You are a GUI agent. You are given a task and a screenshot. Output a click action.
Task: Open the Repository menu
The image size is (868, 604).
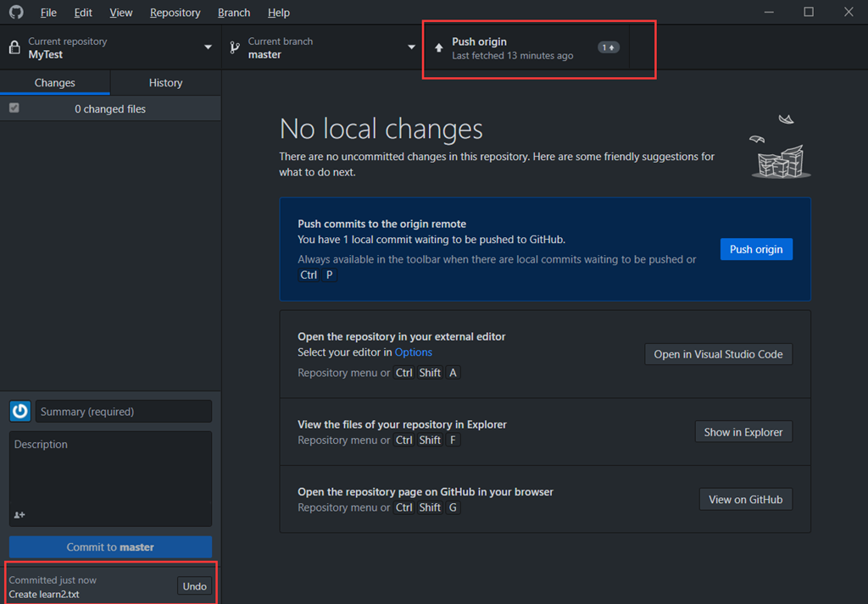pos(175,13)
